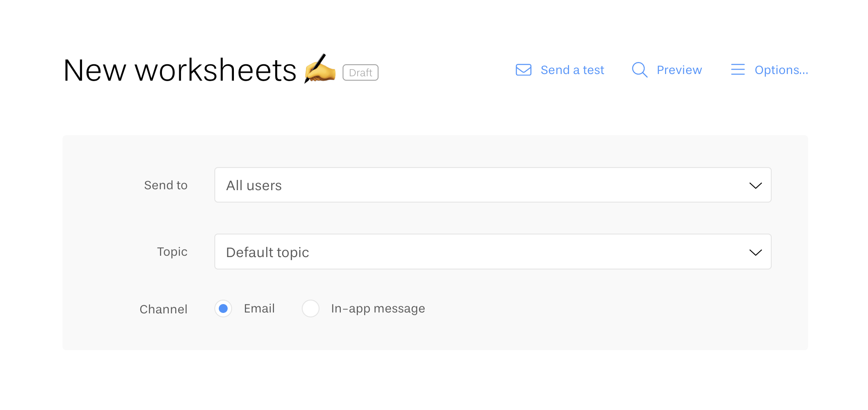This screenshot has width=868, height=410.
Task: Click the "Channel" field label
Action: coord(163,309)
